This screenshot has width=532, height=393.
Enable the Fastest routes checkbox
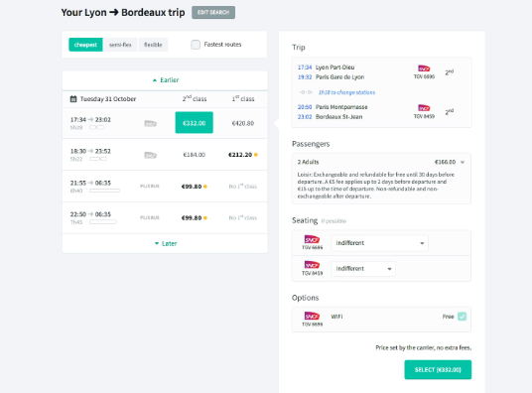[x=196, y=45]
